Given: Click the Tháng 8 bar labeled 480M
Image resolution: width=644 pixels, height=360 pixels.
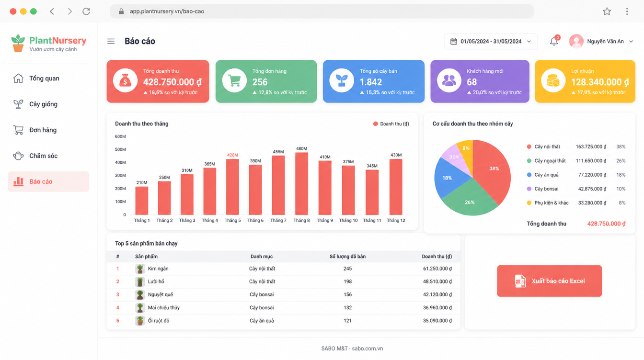Looking at the screenshot, I should coord(301,183).
